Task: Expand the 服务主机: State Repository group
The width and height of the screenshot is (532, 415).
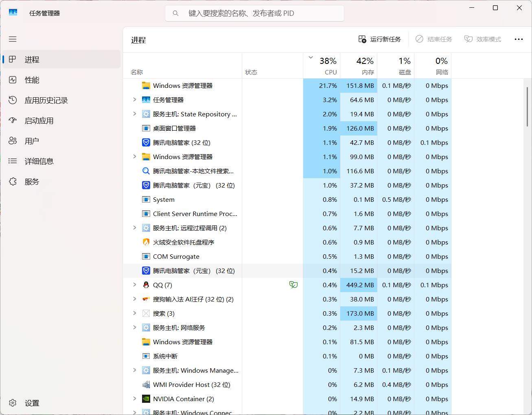Action: tap(134, 114)
